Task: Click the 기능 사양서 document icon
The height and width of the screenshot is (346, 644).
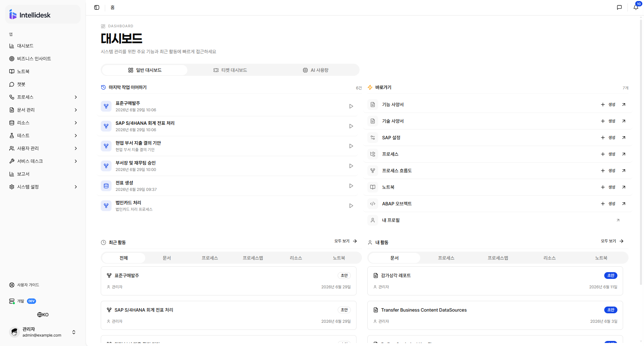Action: [x=373, y=105]
